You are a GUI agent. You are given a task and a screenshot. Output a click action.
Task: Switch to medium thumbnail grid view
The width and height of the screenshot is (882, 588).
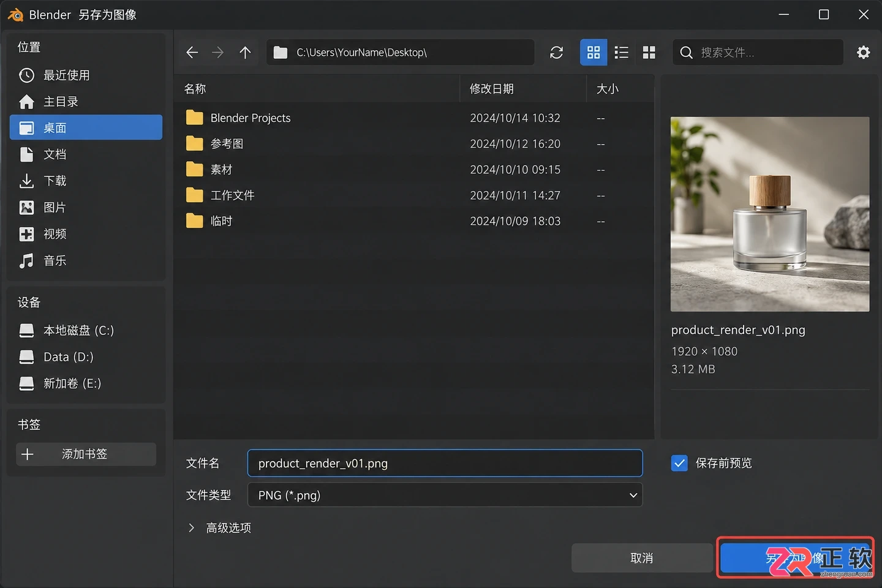point(594,53)
